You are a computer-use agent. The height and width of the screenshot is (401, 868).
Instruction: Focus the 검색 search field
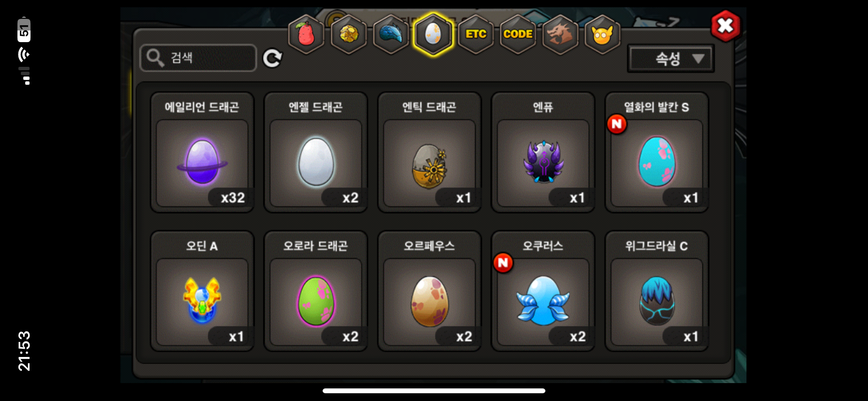pyautogui.click(x=198, y=58)
